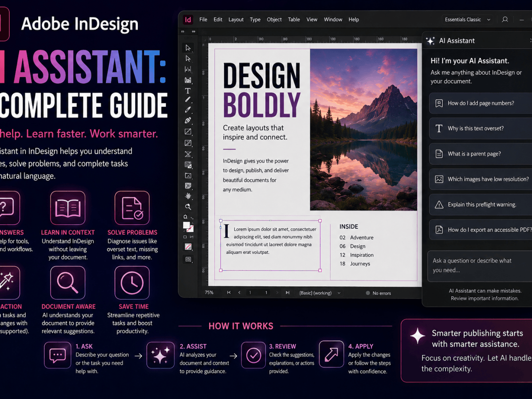Click the Save Time clock icon
The width and height of the screenshot is (532, 399).
pos(132,283)
